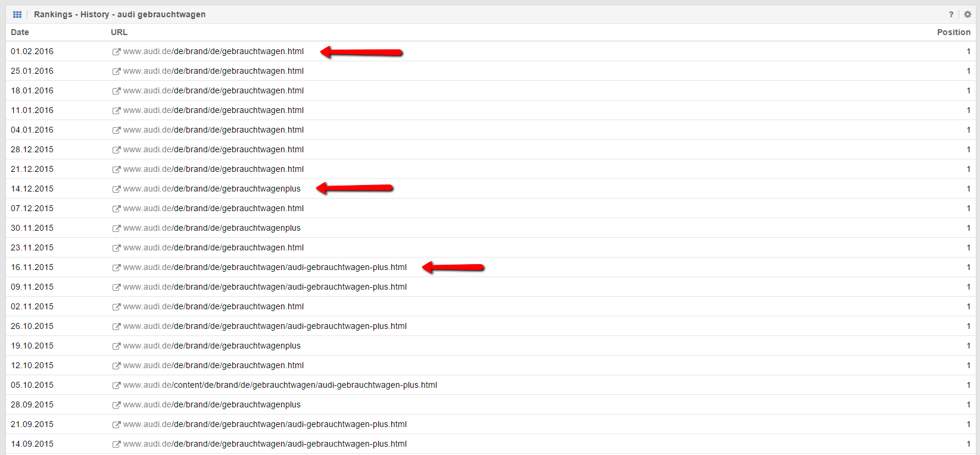Select the 04.01.2016 date cell
This screenshot has height=455, width=980.
(x=32, y=130)
